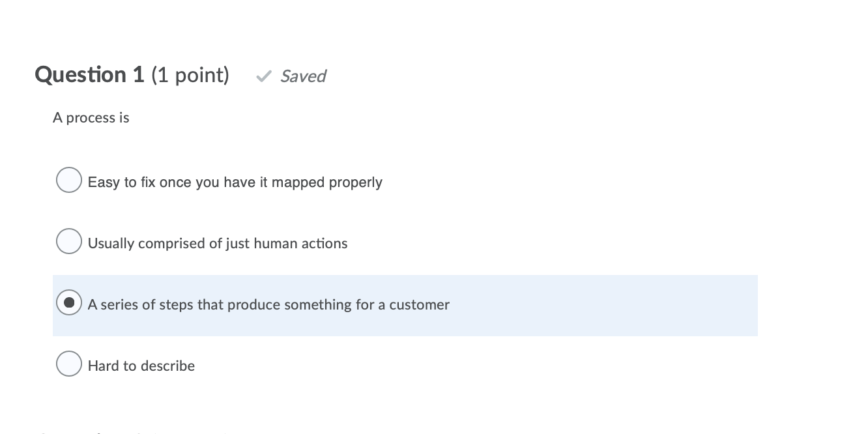This screenshot has width=868, height=434.
Task: Deselect 'A series of steps that produce something'
Action: [x=68, y=302]
